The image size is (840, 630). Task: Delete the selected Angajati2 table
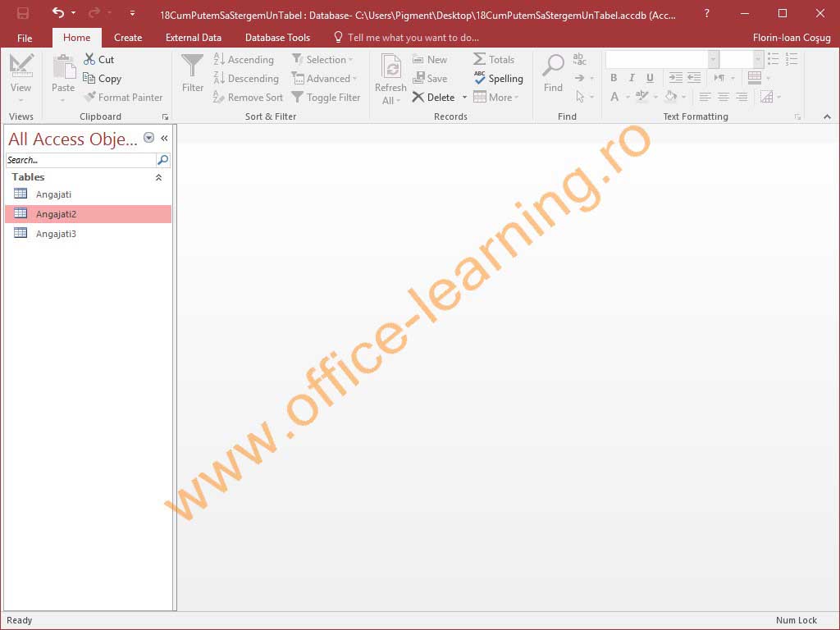[434, 97]
